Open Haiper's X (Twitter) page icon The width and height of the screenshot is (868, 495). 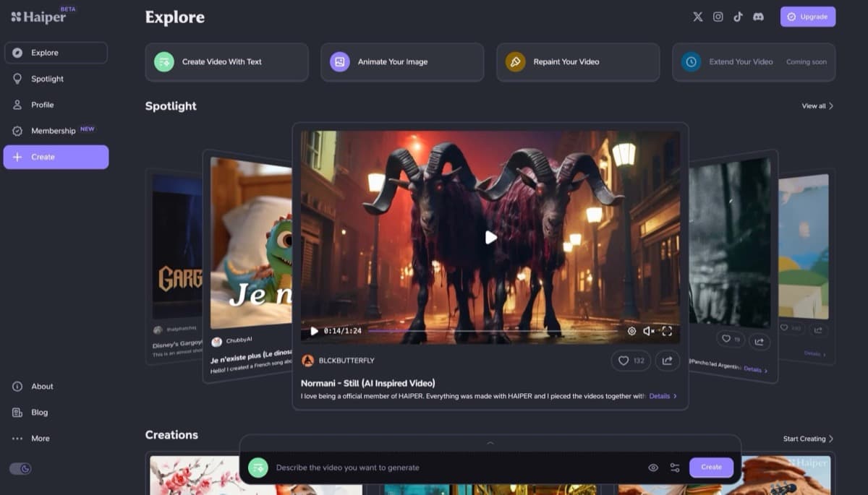[x=697, y=16]
